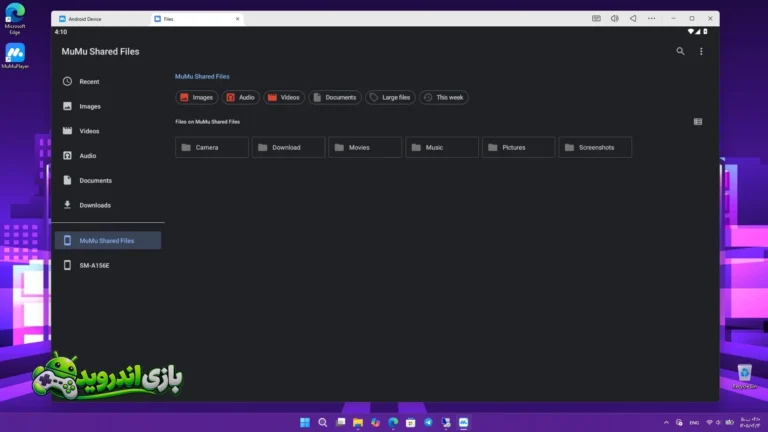Open Copilot from the taskbar
Image resolution: width=768 pixels, height=432 pixels.
(375, 422)
